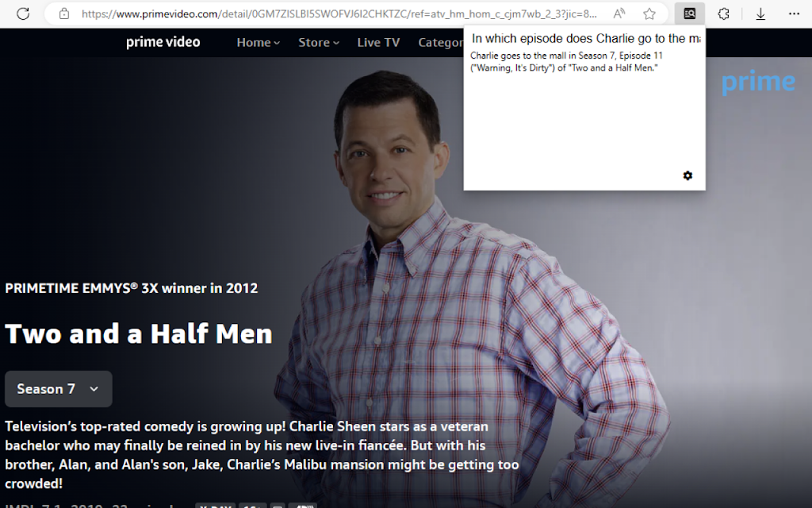The height and width of the screenshot is (508, 812).
Task: Open browser Settings and more menu
Action: pos(794,13)
